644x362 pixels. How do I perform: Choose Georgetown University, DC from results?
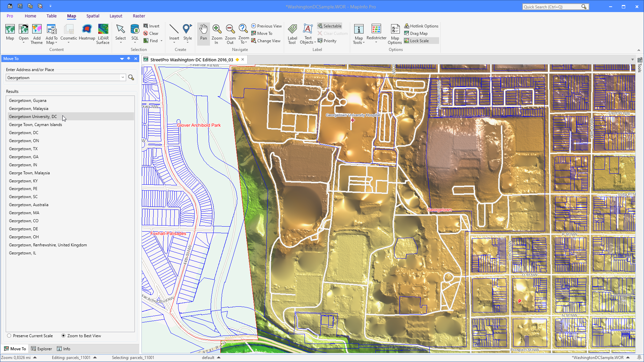click(33, 116)
